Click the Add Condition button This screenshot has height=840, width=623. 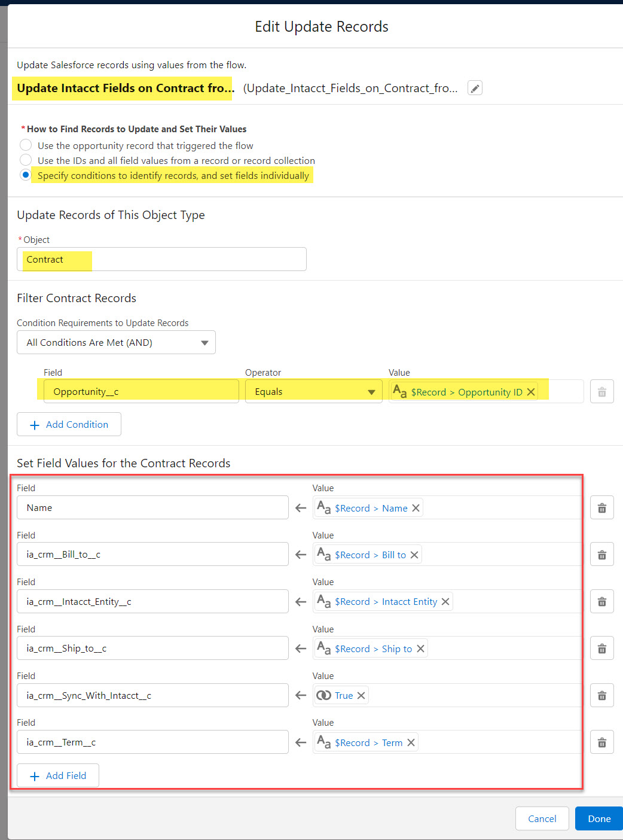coord(69,424)
